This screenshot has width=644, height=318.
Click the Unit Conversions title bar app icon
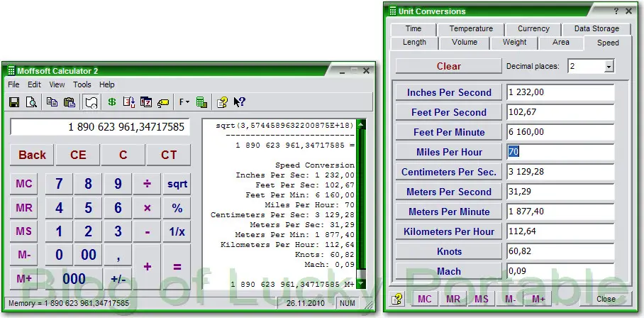coord(393,11)
